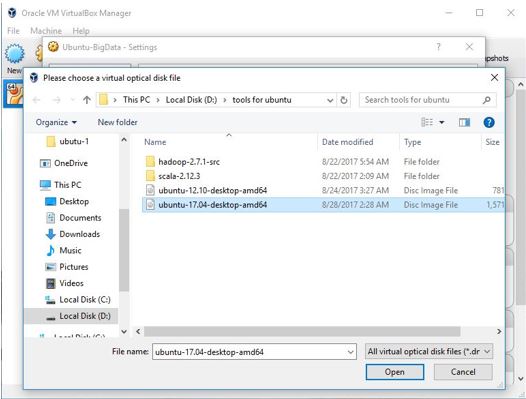
Task: Click the Cancel button
Action: 463,372
